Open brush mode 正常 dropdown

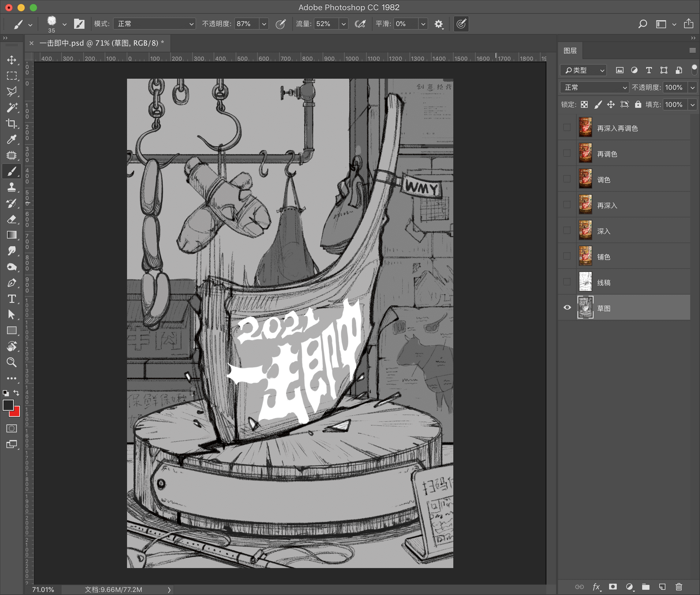155,24
